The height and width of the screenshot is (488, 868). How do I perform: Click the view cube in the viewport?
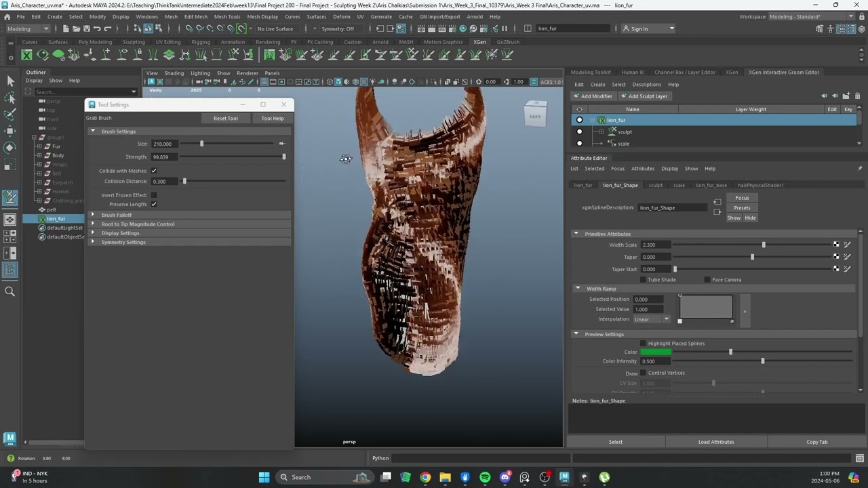[x=535, y=115]
